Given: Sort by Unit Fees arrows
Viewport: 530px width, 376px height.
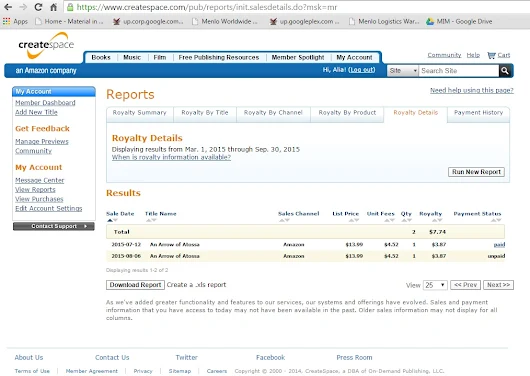Looking at the screenshot, I should (x=389, y=220).
